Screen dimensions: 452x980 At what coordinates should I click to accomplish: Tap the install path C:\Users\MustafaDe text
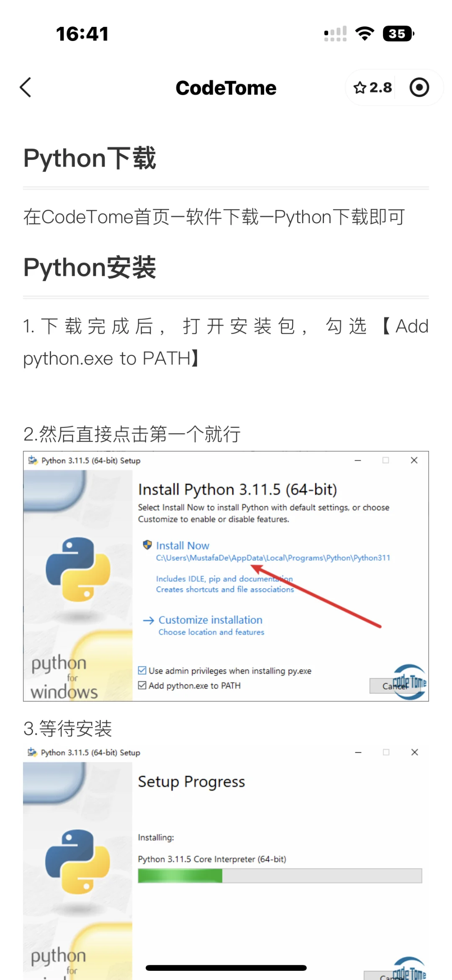tap(273, 558)
